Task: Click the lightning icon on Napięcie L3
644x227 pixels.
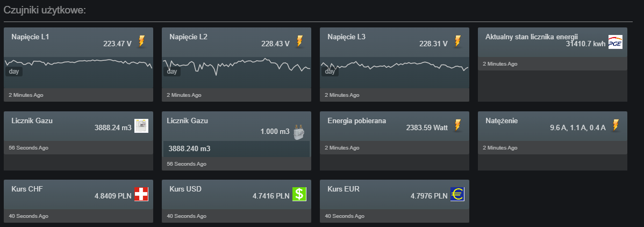Action: pyautogui.click(x=457, y=41)
